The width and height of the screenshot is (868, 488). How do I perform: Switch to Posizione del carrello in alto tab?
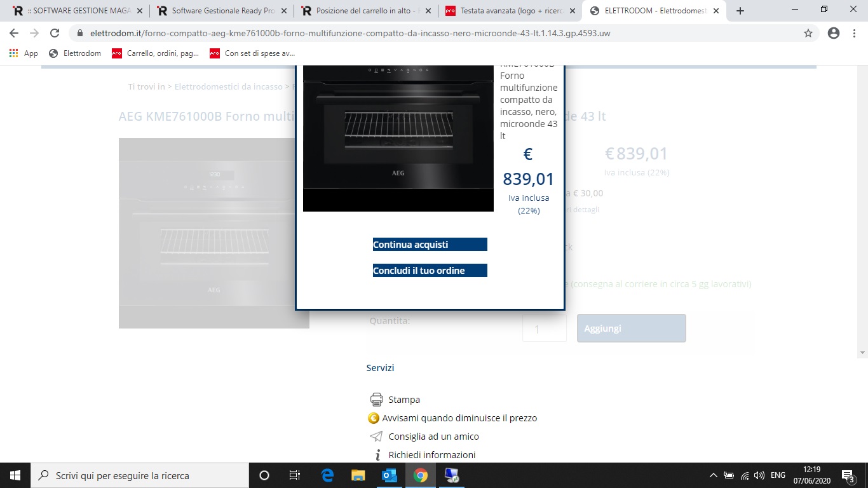tap(367, 11)
